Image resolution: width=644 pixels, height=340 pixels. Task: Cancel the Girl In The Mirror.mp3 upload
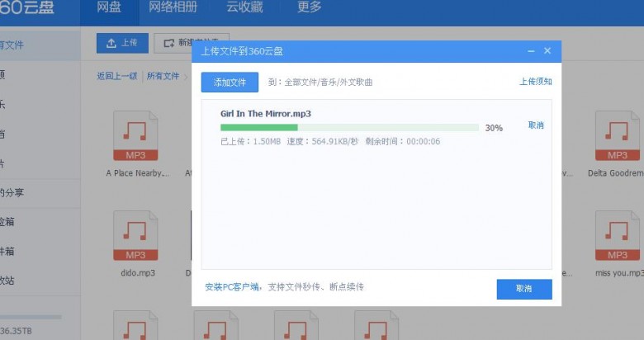click(x=536, y=125)
